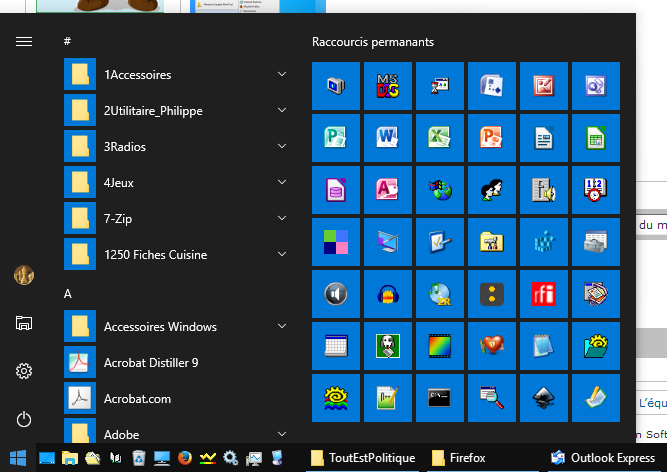
Task: Open the Microsoft Publisher tile
Action: (x=334, y=138)
